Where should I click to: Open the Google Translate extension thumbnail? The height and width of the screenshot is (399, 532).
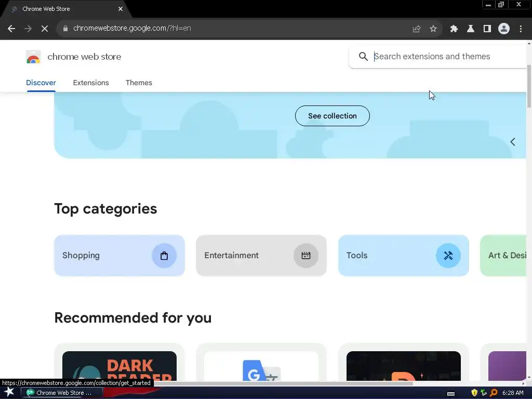[x=261, y=366]
